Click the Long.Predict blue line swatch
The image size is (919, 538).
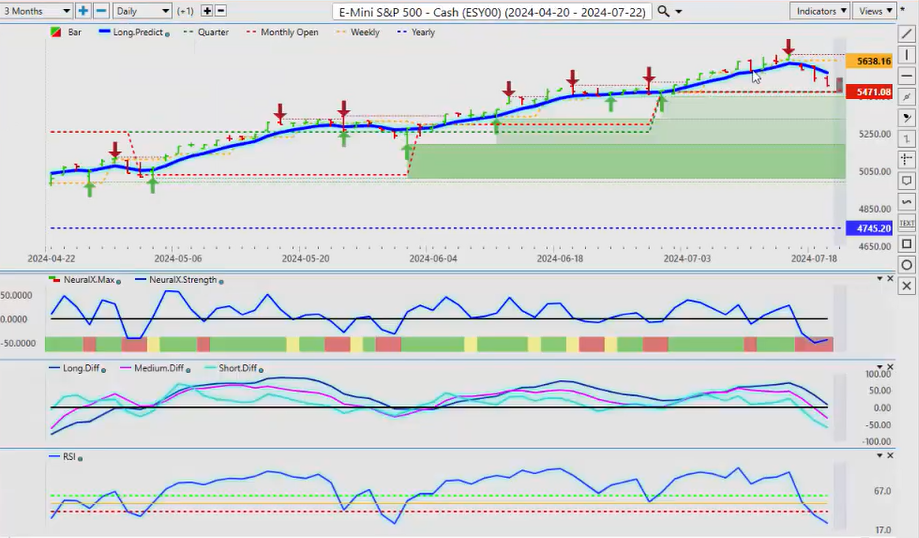click(105, 32)
